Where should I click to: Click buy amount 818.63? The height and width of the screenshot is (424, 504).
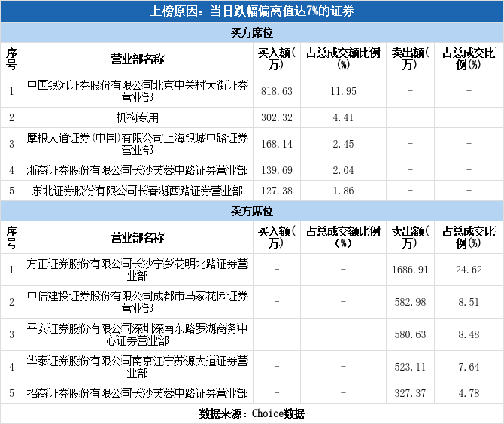tap(277, 91)
